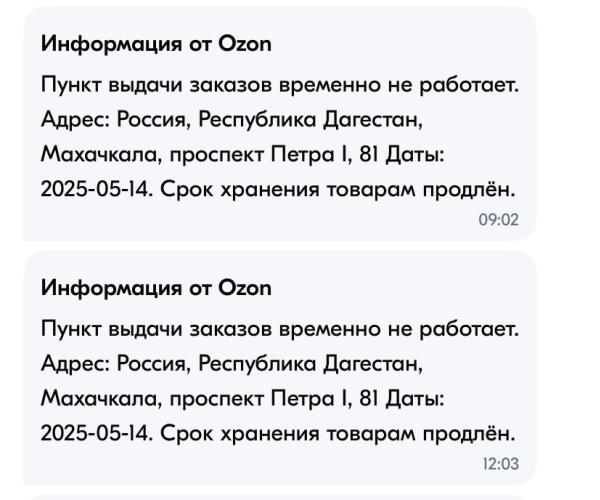Click 'Срок хранения товарам продлён' in 12:03 message
The image size is (600, 500).
[x=338, y=433]
